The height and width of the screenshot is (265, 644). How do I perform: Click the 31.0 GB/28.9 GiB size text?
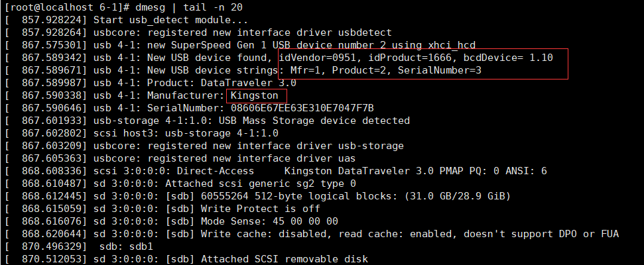(x=458, y=197)
